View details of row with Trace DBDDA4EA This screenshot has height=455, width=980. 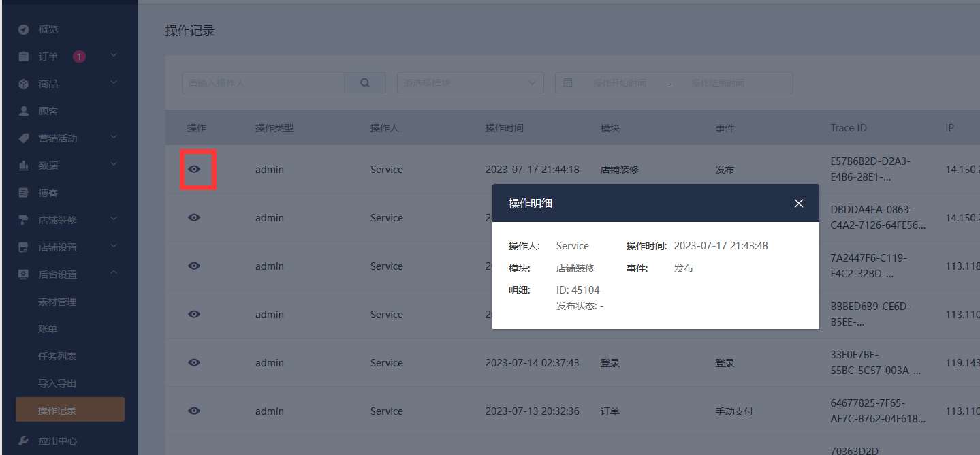coord(194,217)
